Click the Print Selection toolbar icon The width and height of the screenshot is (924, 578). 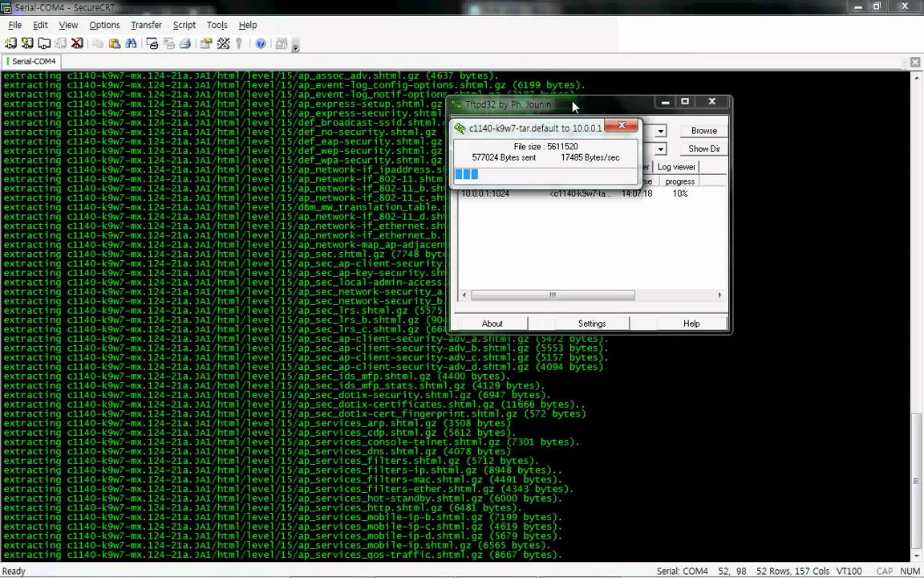click(x=168, y=43)
